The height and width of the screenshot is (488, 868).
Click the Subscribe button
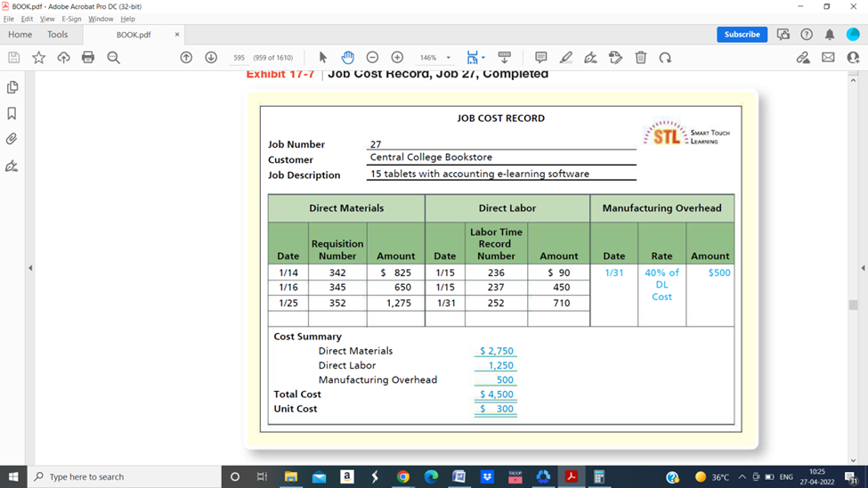(742, 35)
